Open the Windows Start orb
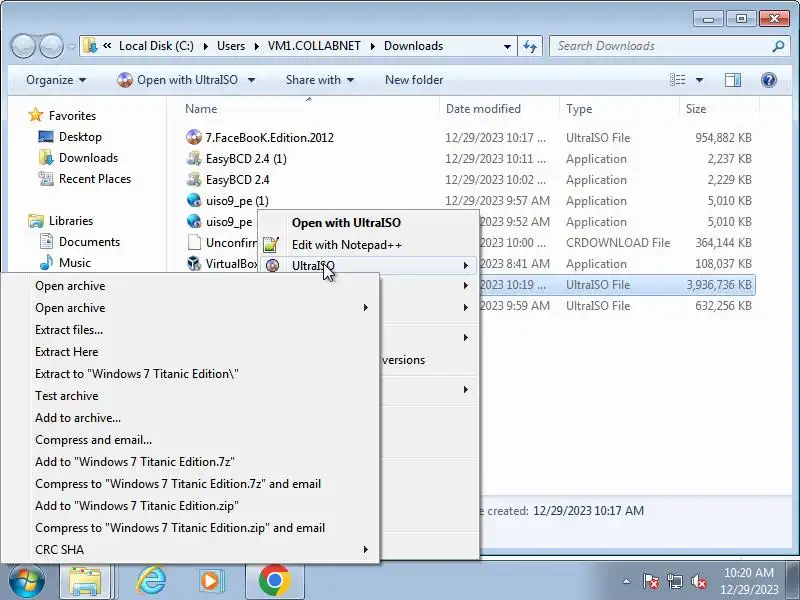 27,581
